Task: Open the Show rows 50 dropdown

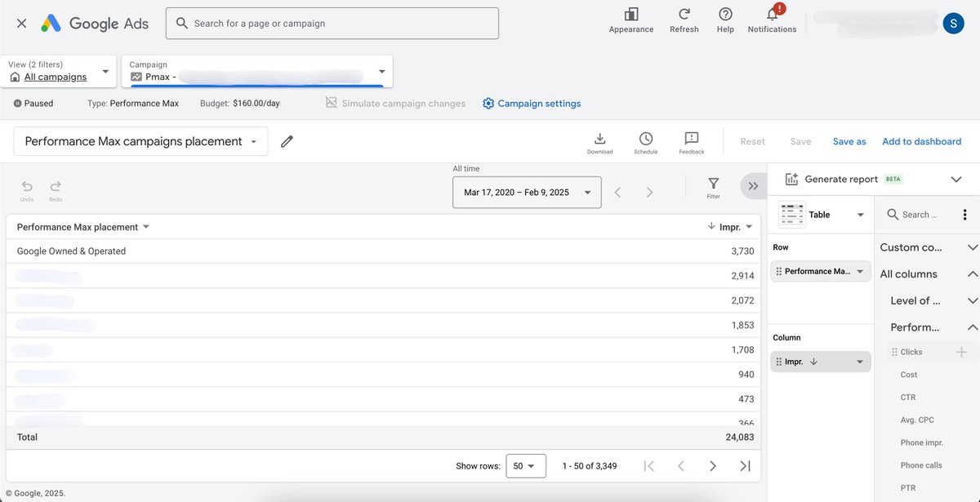Action: [526, 465]
